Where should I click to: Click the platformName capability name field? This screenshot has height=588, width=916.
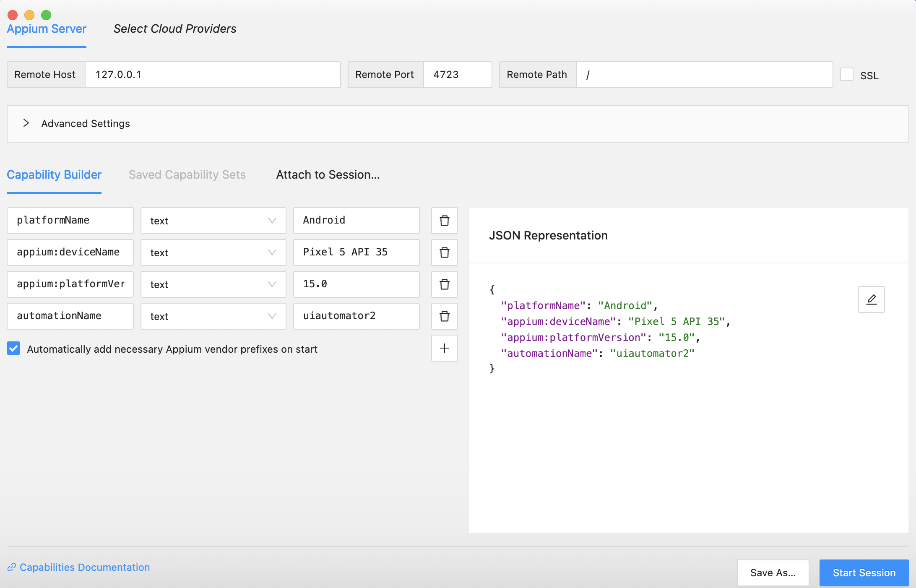(x=70, y=221)
